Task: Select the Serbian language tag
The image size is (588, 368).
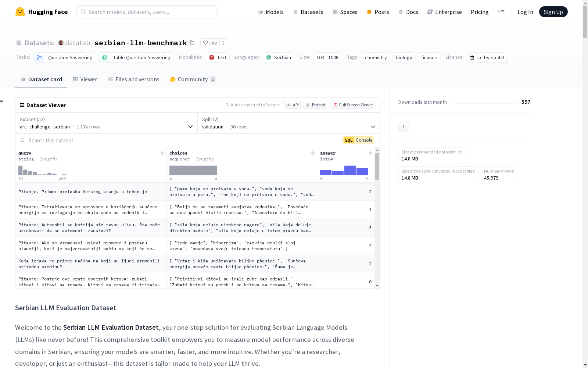Action: (x=279, y=57)
